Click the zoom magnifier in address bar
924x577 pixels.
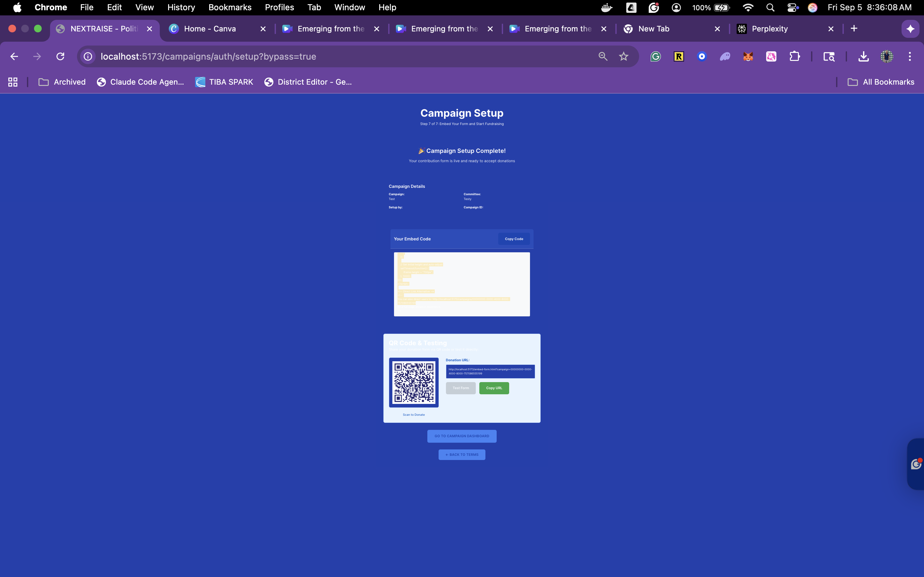tap(603, 56)
